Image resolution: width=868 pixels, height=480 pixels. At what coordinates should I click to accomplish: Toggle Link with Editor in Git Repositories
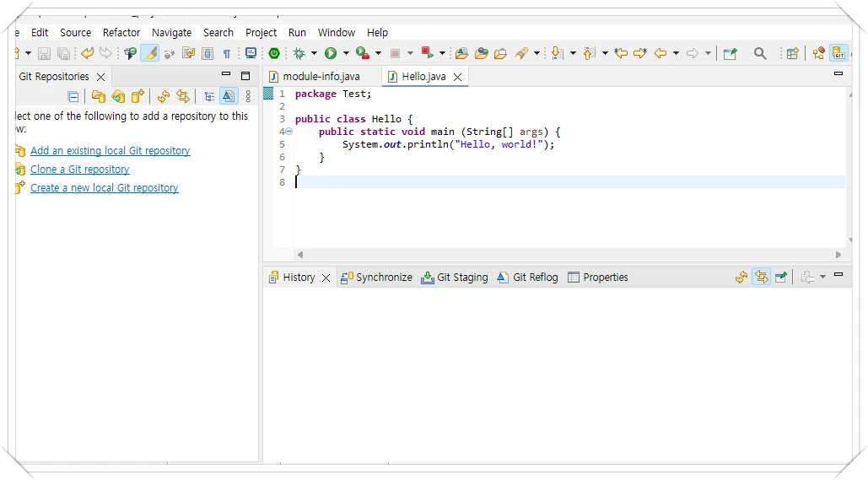tap(183, 97)
